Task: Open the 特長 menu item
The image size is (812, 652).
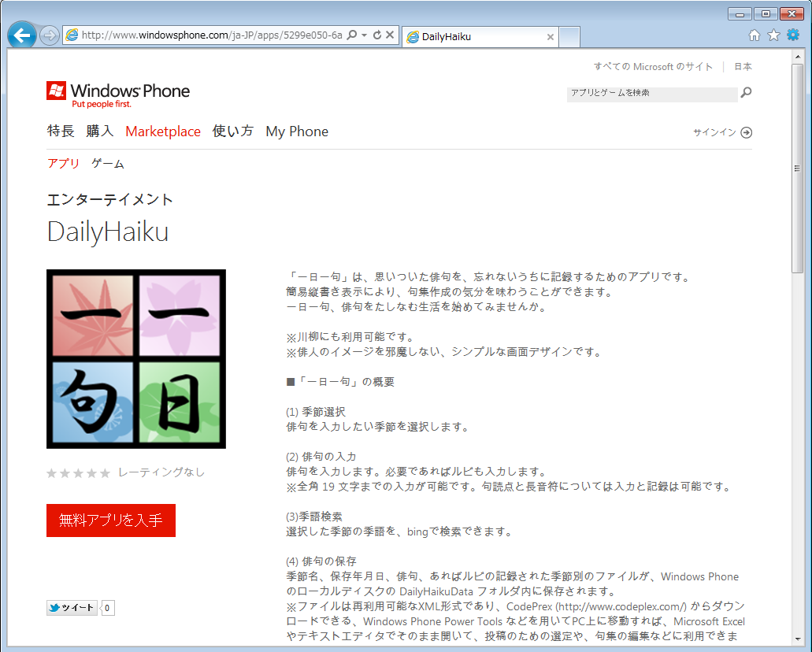Action: [x=61, y=131]
